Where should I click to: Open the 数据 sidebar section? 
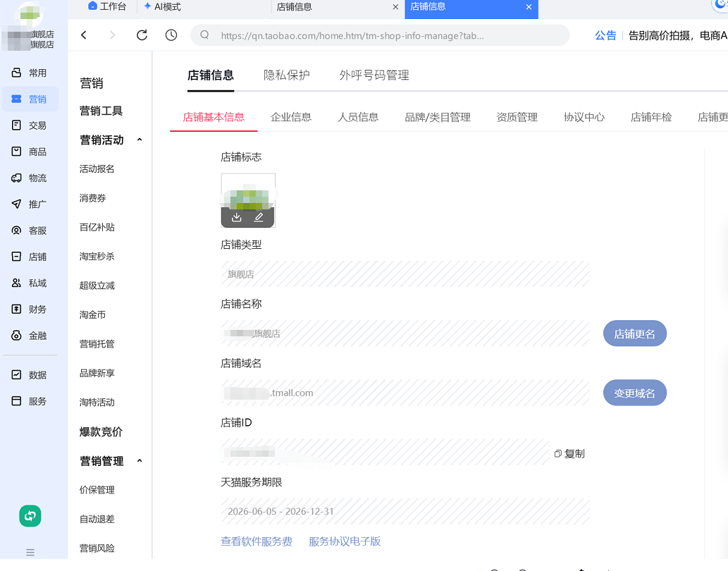point(30,374)
